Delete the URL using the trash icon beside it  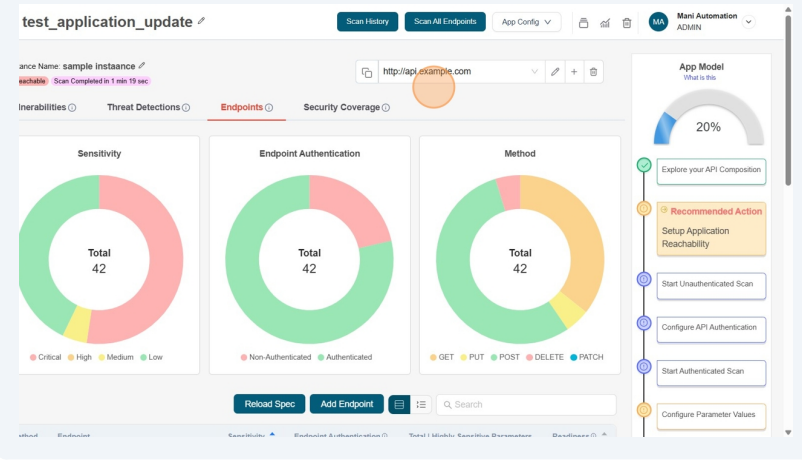click(593, 72)
